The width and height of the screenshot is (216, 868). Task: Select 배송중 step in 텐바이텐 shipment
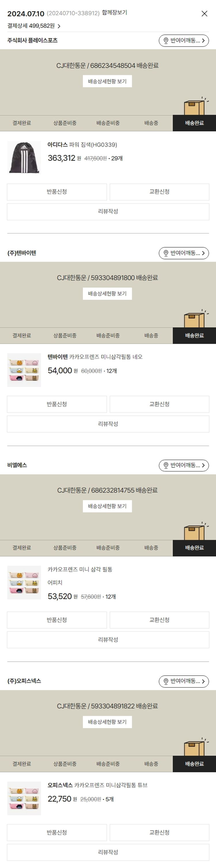[x=151, y=335]
